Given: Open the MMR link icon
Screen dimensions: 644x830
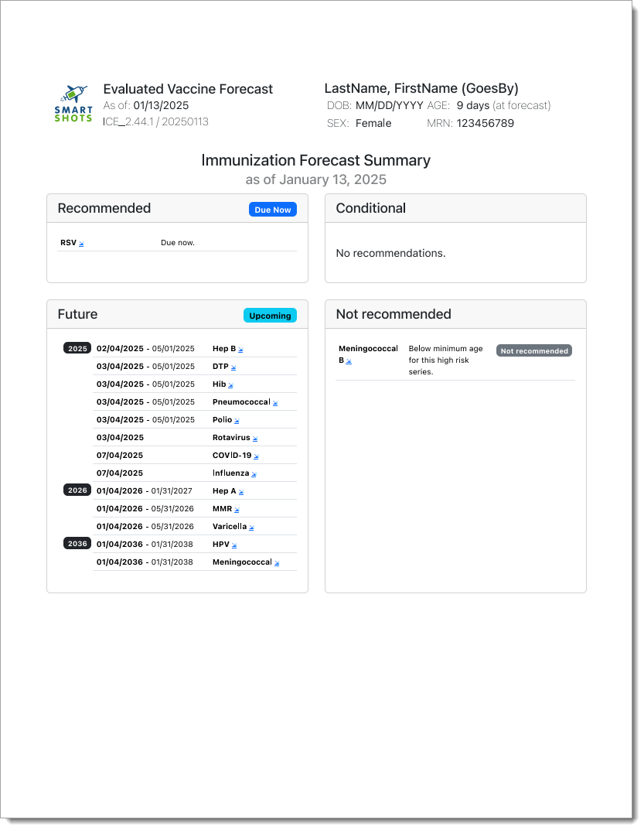Looking at the screenshot, I should [x=237, y=510].
